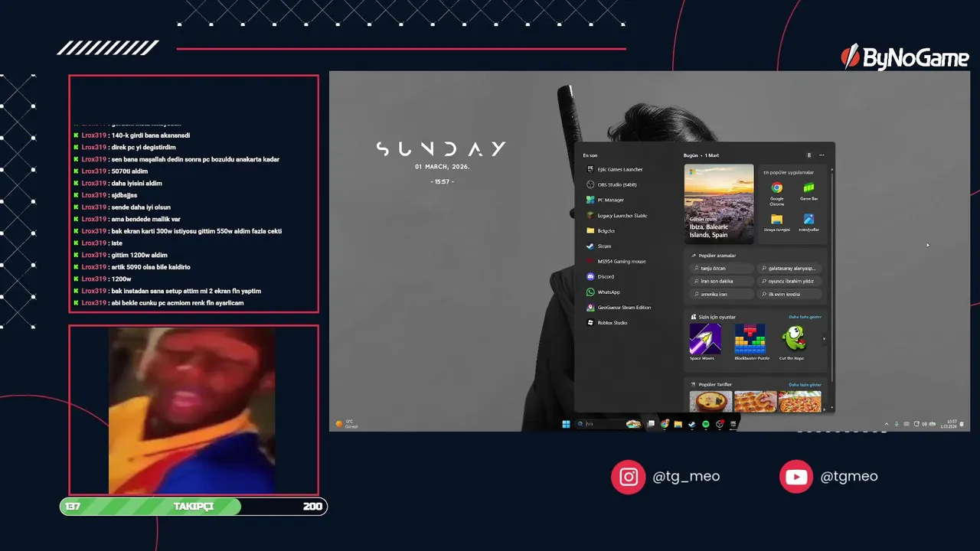Open Chrome from the taskbar
This screenshot has width=980, height=551.
click(665, 424)
